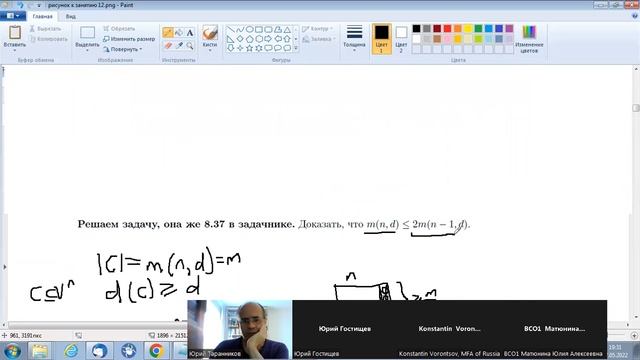Choose the five-point star shape
Screen dimensions: 640x360
249,48
